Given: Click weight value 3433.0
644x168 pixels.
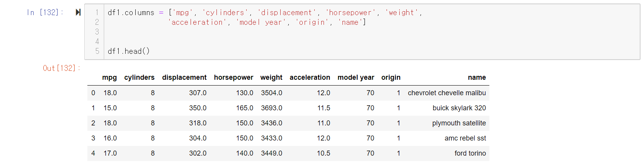Looking at the screenshot, I should (x=271, y=138).
